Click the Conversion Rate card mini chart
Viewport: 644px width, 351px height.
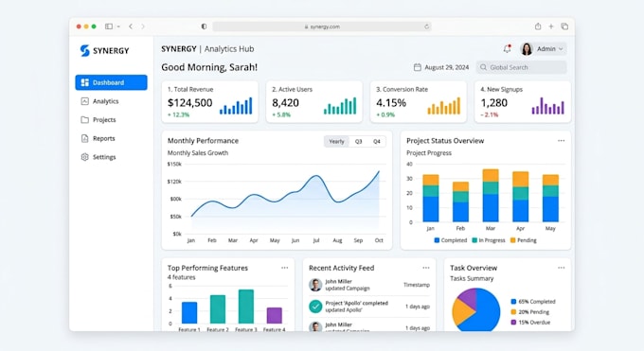point(444,106)
